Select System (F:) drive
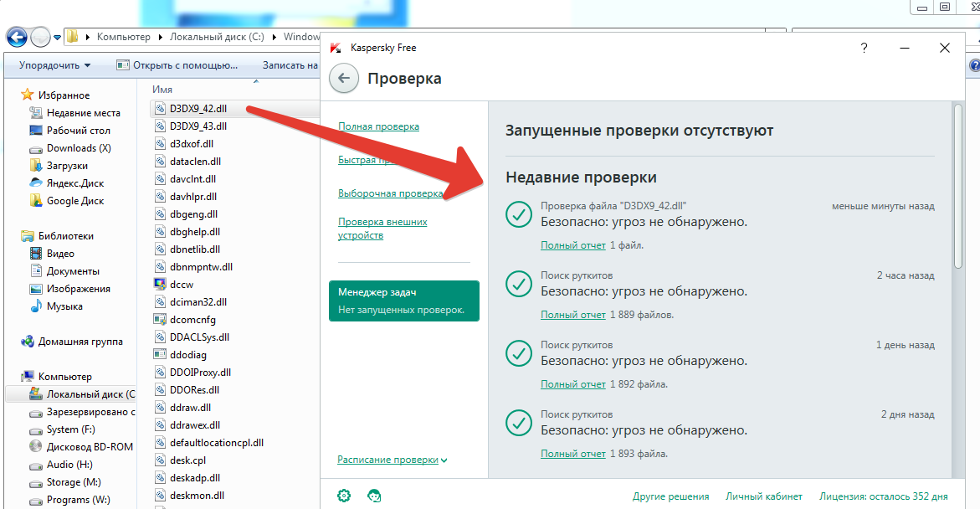The image size is (980, 509). [70, 429]
